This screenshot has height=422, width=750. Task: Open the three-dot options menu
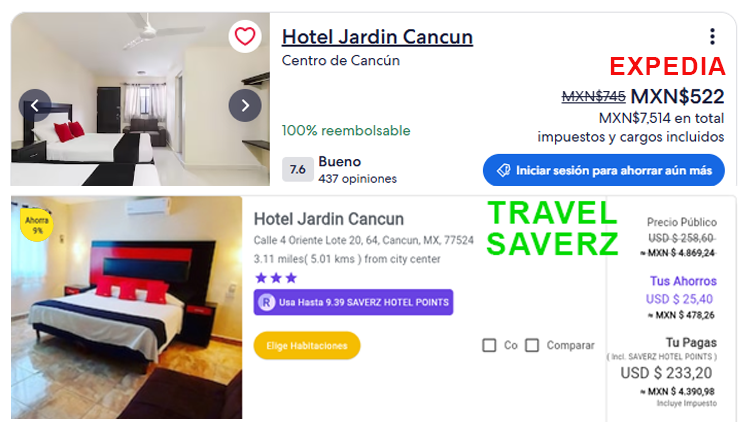pyautogui.click(x=712, y=36)
